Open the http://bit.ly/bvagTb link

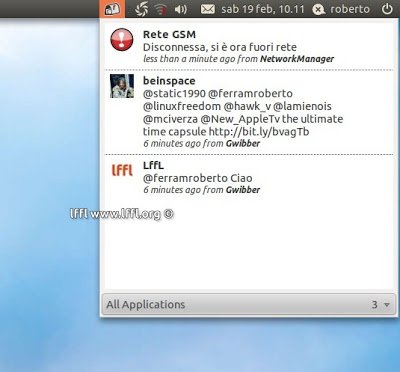pyautogui.click(x=259, y=132)
